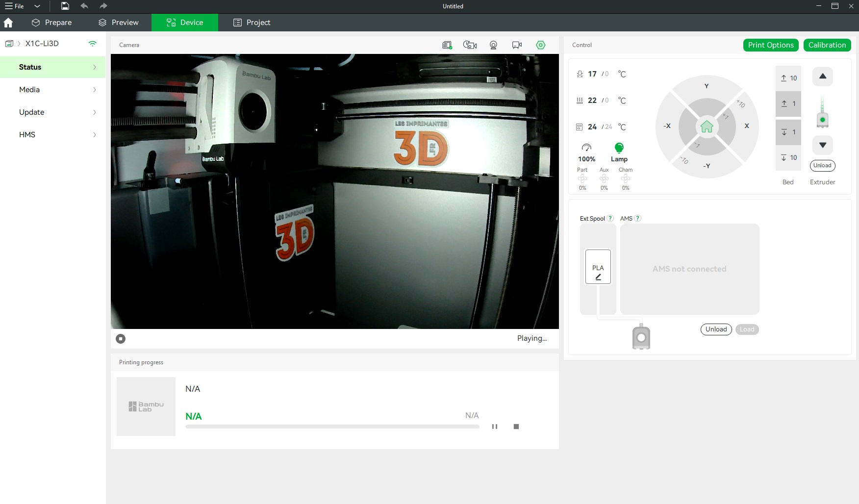Click Unload button beside Load

tap(716, 329)
